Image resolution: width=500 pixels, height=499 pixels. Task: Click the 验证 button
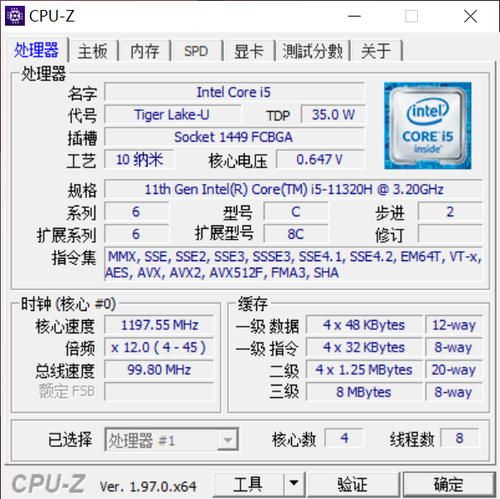click(x=353, y=484)
